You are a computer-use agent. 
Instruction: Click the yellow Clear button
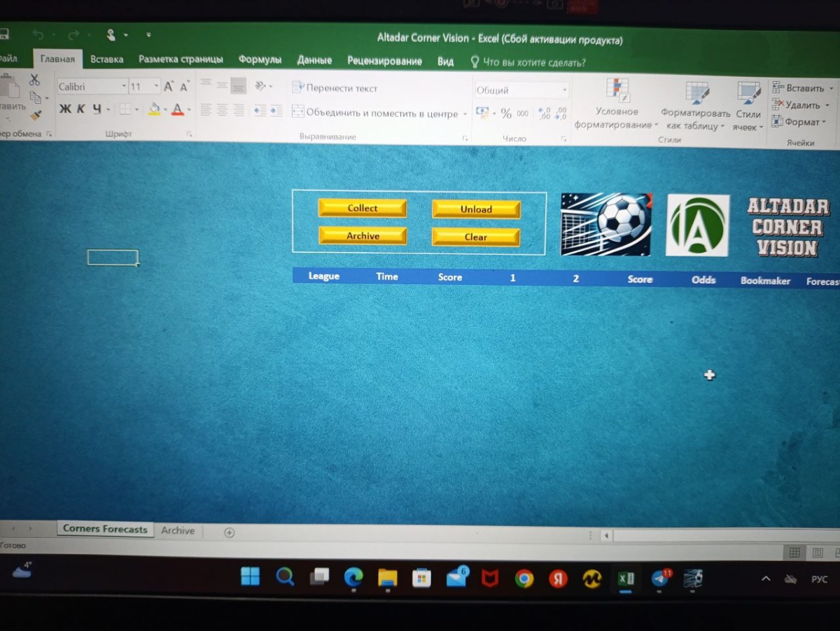coord(476,237)
